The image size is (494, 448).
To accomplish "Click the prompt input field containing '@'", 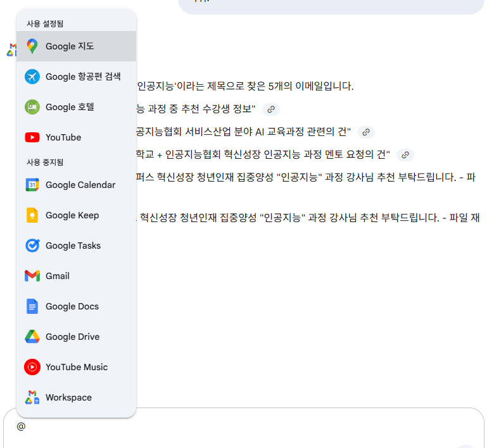I will 244,428.
